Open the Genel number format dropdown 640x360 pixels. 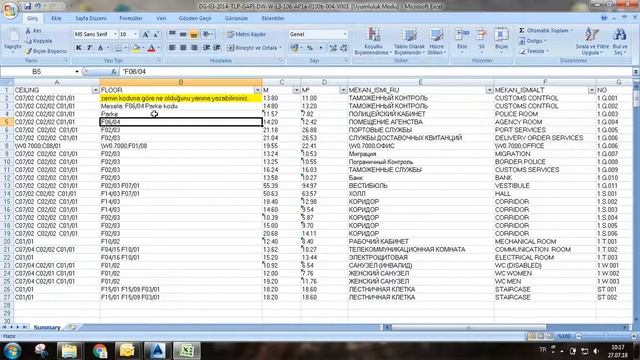[345, 34]
